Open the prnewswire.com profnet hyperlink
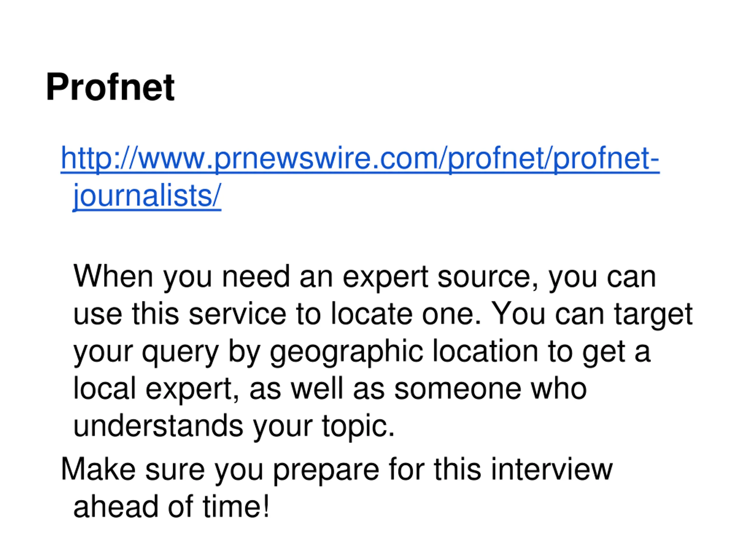Screen dimensions: 747x560 tap(360, 177)
